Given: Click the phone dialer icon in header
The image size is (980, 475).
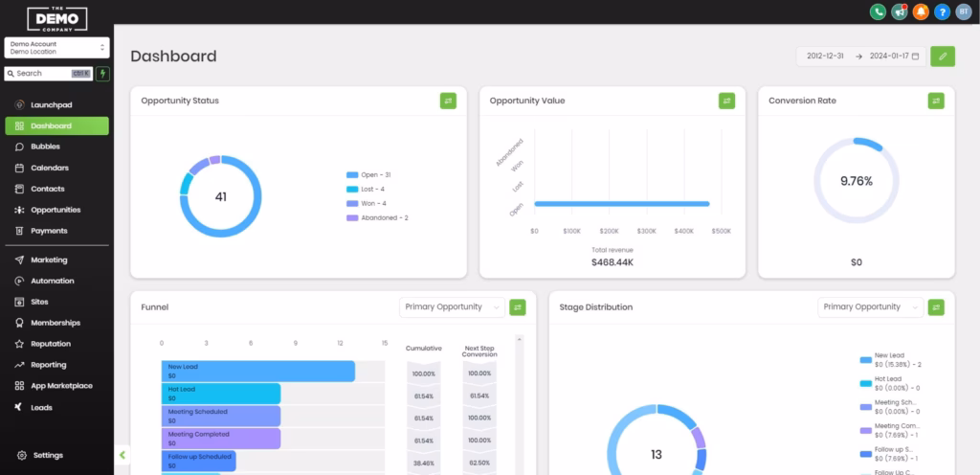Looking at the screenshot, I should (878, 11).
